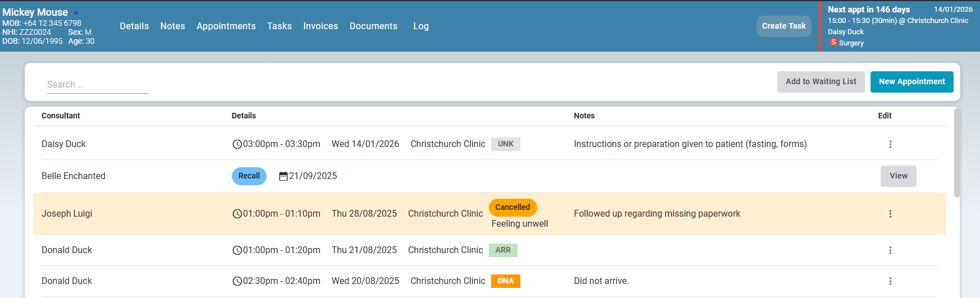The image size is (980, 298).
Task: Click into the Search field
Action: 98,85
